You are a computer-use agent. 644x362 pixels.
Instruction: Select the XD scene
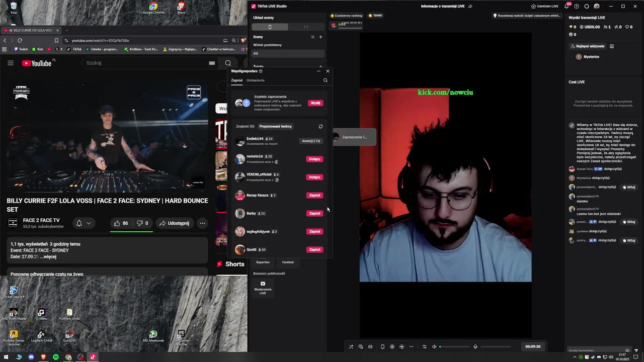pos(288,53)
